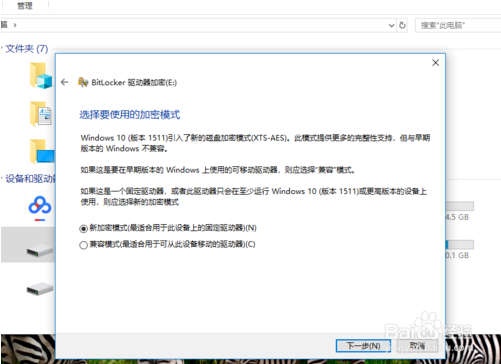501x364 pixels.
Task: Open the 管理 ribbon tab in Explorer
Action: [25, 6]
